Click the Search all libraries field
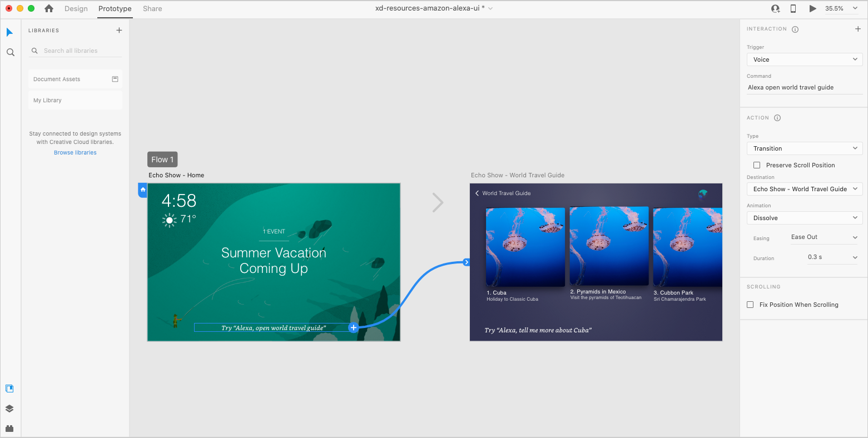Screen dimensions: 868x438 [78, 51]
